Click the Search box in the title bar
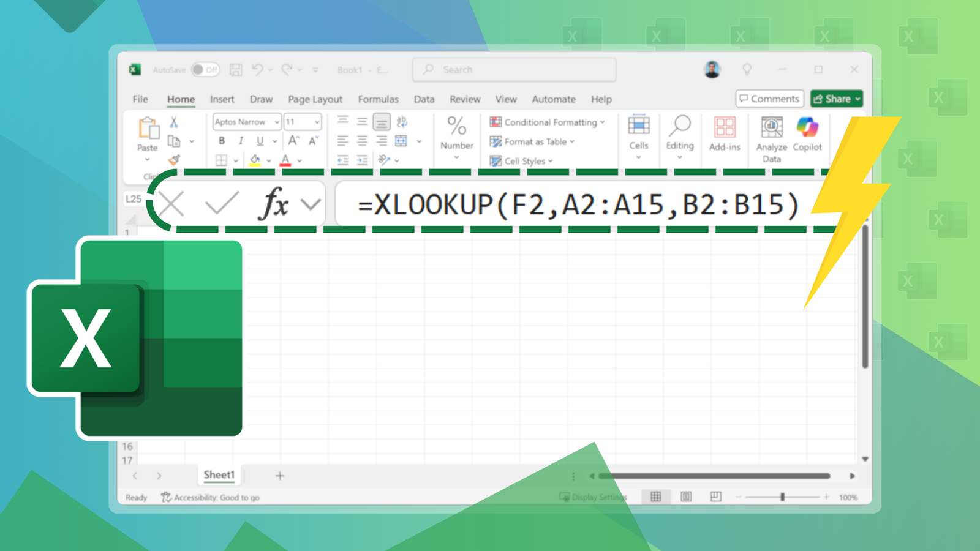 [x=514, y=70]
